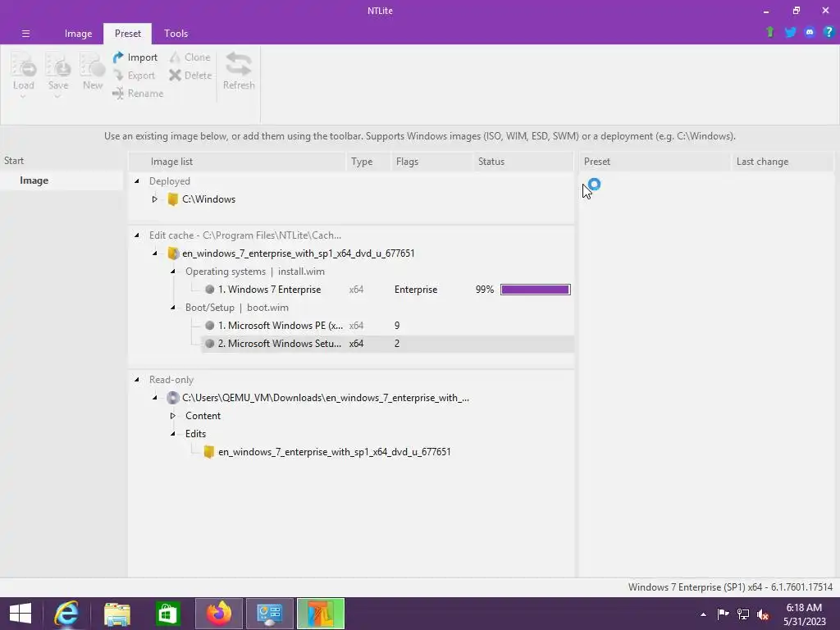Click Windows 7 Enterprise version status text
This screenshot has height=630, width=840.
pos(730,587)
